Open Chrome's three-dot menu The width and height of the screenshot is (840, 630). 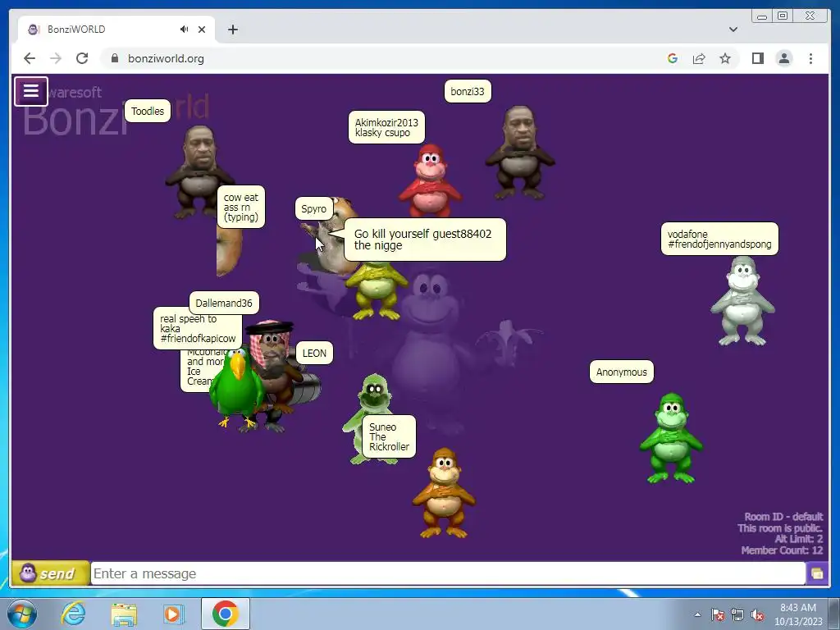(x=811, y=58)
